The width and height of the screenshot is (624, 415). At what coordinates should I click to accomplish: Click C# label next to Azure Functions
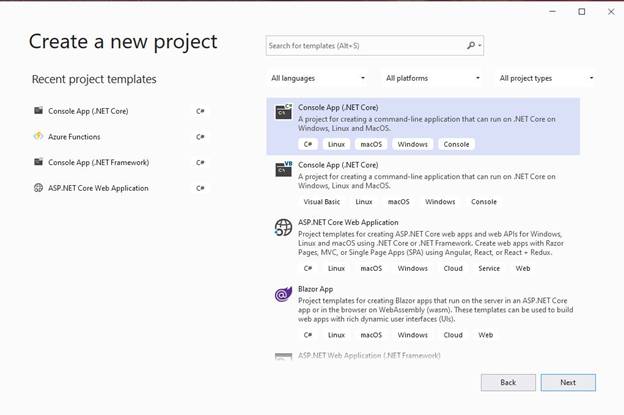(x=200, y=136)
